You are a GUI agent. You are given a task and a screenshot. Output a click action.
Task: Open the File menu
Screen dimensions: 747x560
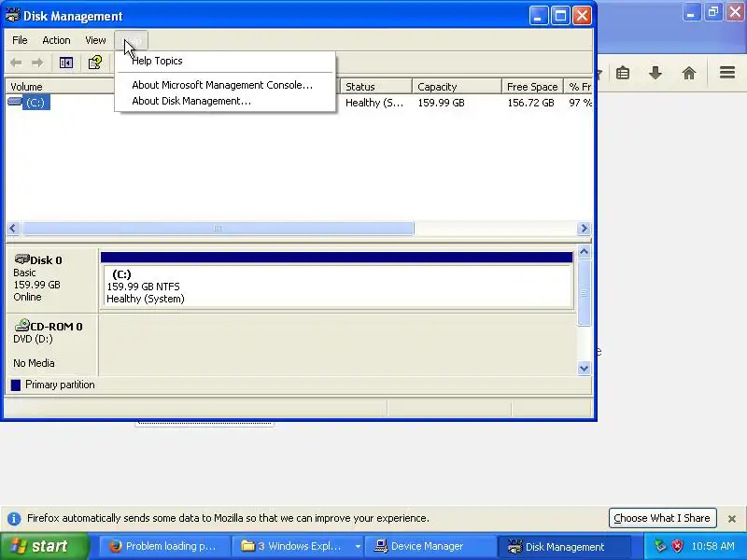[20, 40]
